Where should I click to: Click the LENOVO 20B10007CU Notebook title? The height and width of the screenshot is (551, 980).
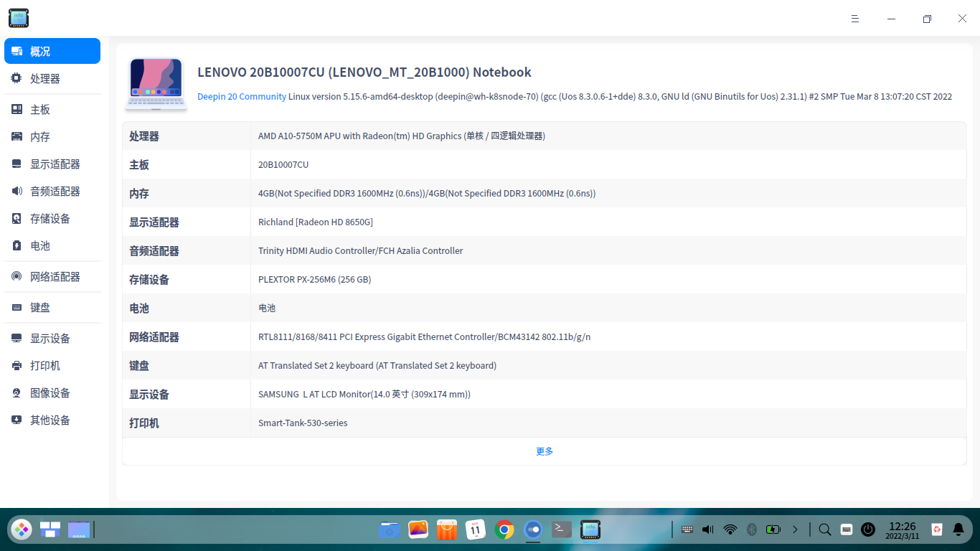(364, 72)
